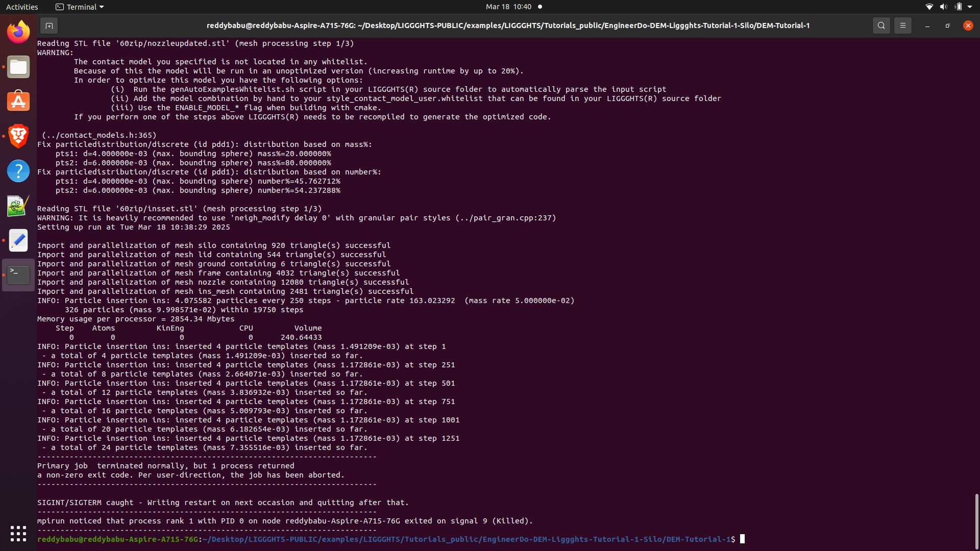Click the 'mesh lid containing 544' line
980x551 pixels.
pos(211,255)
